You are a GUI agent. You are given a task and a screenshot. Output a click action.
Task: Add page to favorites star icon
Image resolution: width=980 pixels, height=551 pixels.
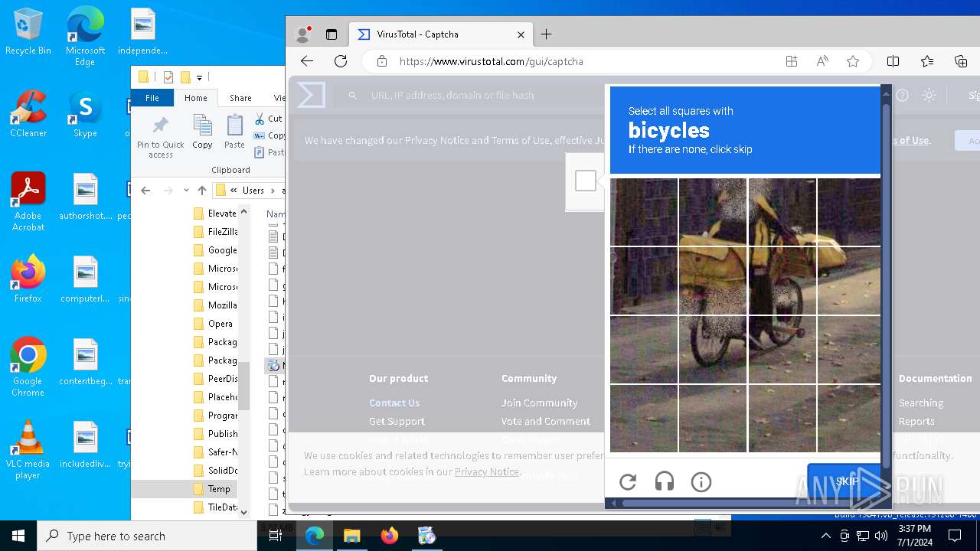click(x=853, y=61)
